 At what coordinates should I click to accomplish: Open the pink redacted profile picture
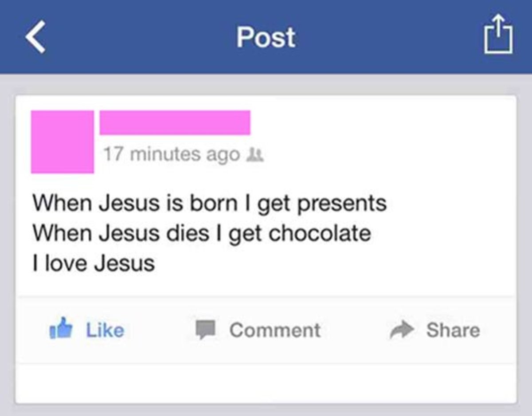63,141
